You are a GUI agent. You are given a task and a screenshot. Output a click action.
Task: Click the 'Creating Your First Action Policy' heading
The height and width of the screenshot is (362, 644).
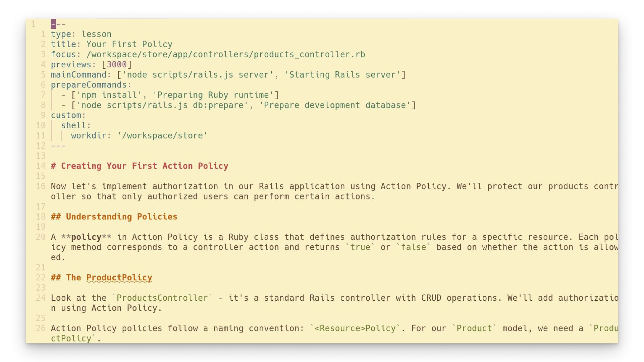click(144, 166)
